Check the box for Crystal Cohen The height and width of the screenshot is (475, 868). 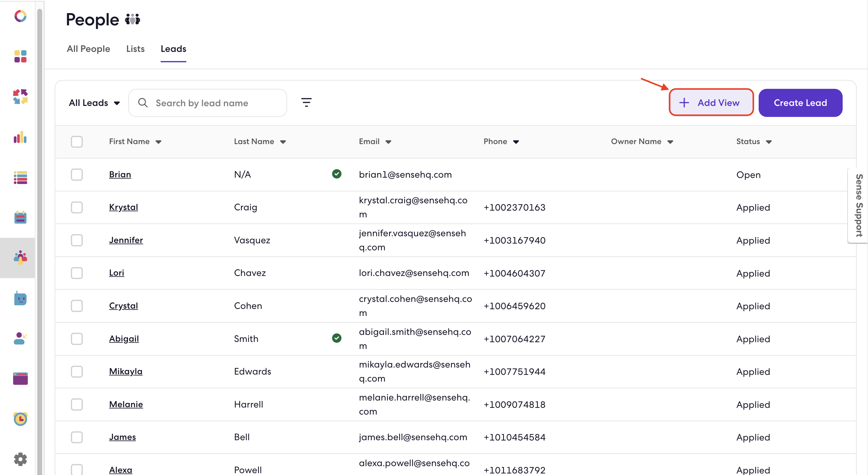click(77, 306)
